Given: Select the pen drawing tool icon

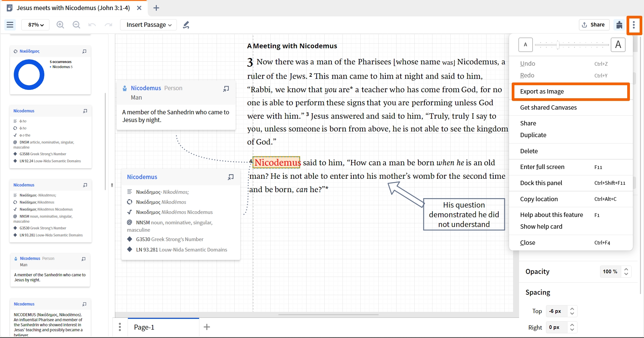Looking at the screenshot, I should point(186,25).
